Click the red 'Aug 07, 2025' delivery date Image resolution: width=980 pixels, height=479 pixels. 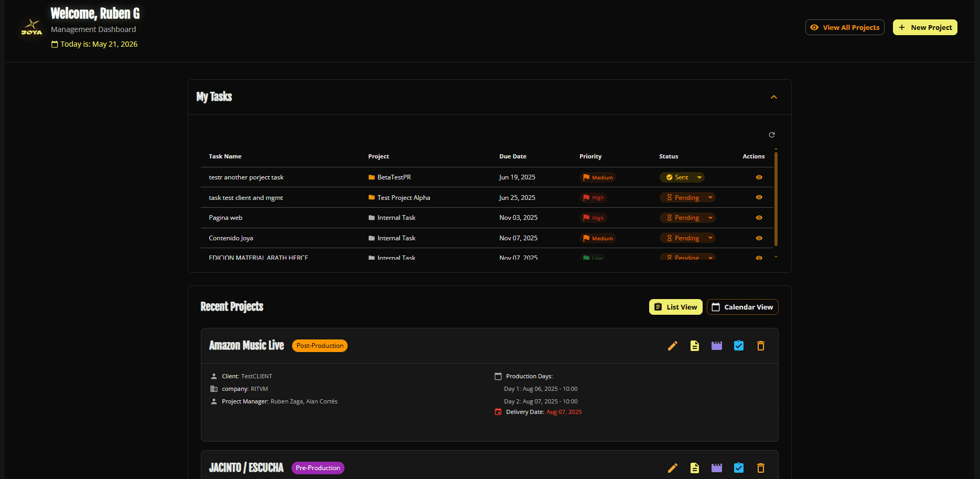pos(564,412)
